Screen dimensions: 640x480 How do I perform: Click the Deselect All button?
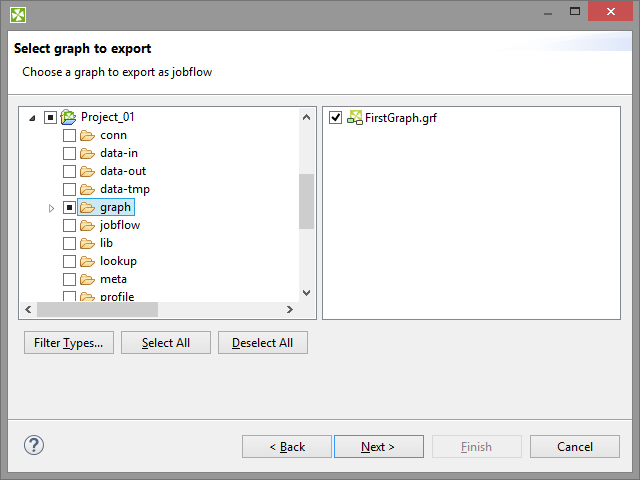pos(262,343)
